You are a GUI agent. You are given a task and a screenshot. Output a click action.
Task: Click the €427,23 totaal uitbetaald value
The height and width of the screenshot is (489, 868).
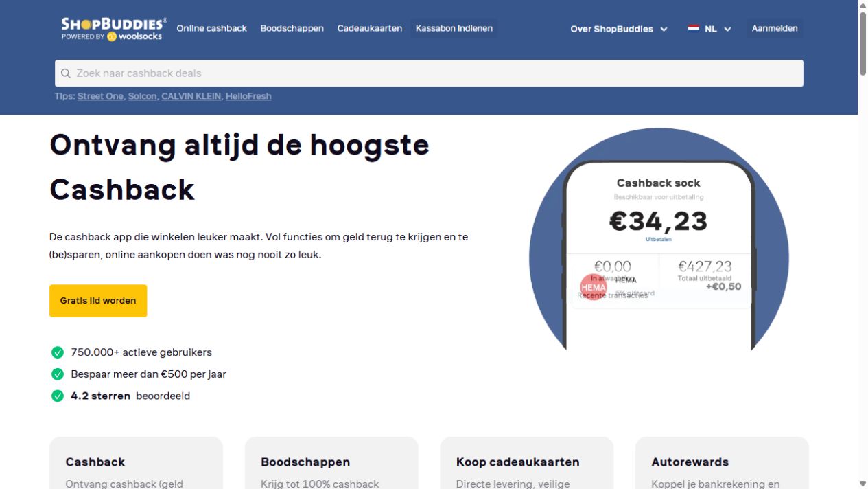pyautogui.click(x=705, y=266)
